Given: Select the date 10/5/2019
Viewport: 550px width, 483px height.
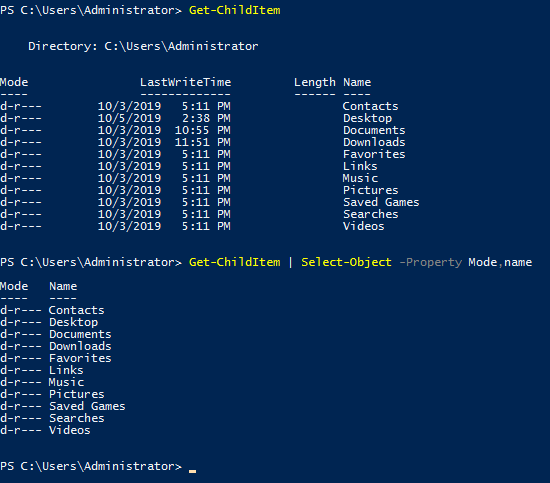Looking at the screenshot, I should point(129,118).
